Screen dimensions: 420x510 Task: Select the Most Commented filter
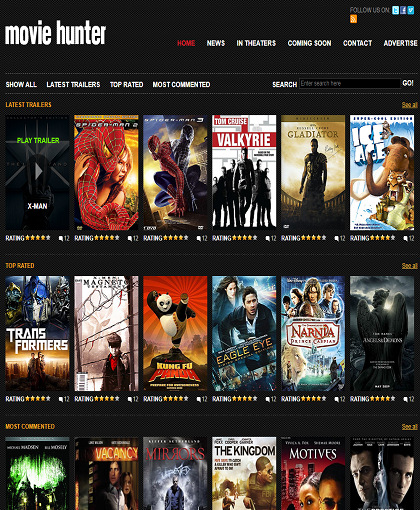coord(181,85)
